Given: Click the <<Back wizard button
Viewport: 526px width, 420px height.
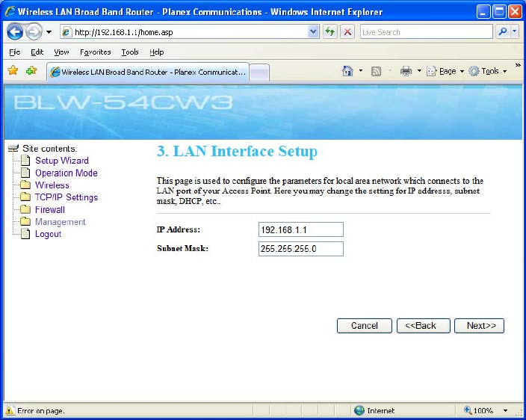Looking at the screenshot, I should 424,326.
